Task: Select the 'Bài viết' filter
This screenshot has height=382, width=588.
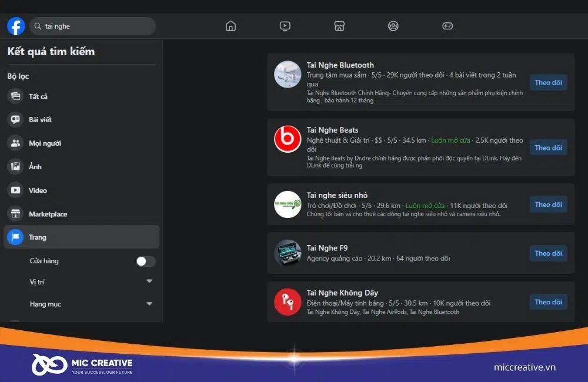Action: pyautogui.click(x=81, y=119)
